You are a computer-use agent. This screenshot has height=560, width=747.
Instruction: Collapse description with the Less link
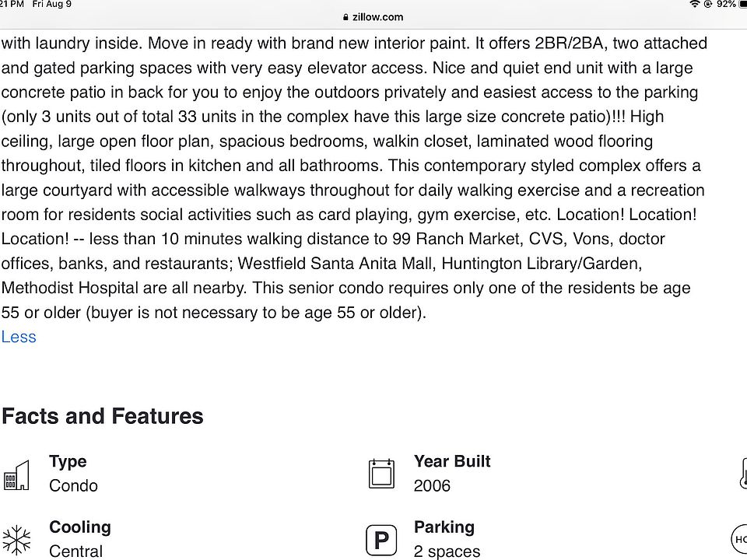[x=19, y=337]
